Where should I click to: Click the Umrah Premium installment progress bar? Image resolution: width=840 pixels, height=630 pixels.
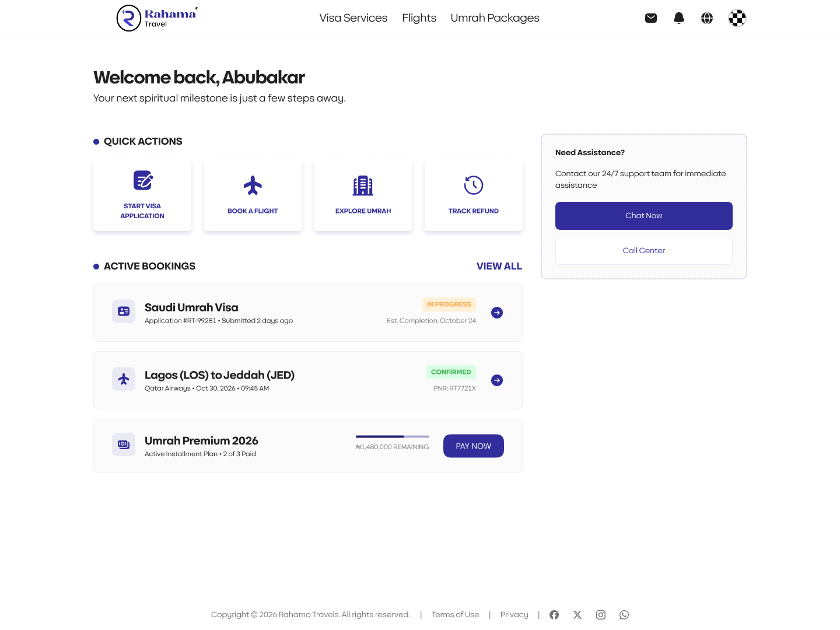tap(393, 436)
